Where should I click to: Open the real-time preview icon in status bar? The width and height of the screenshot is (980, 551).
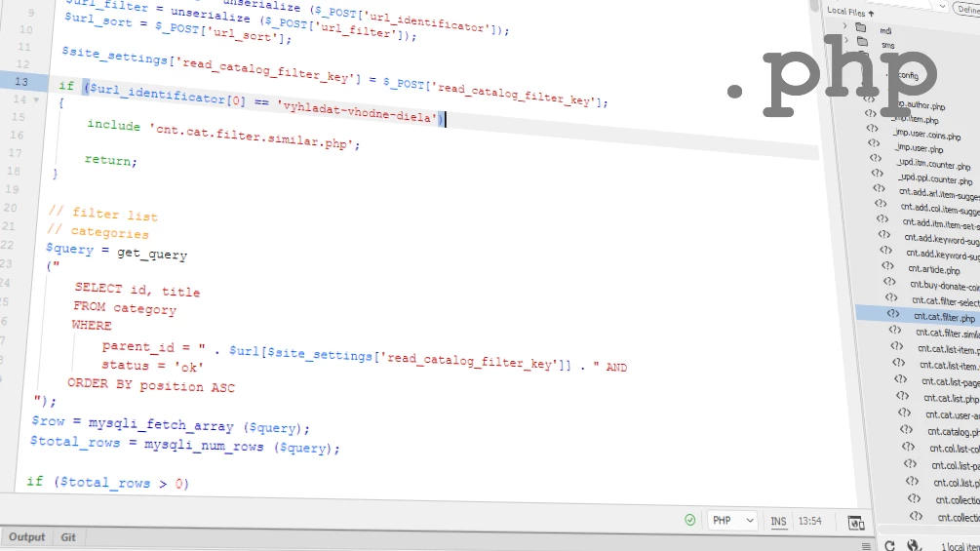(x=856, y=523)
